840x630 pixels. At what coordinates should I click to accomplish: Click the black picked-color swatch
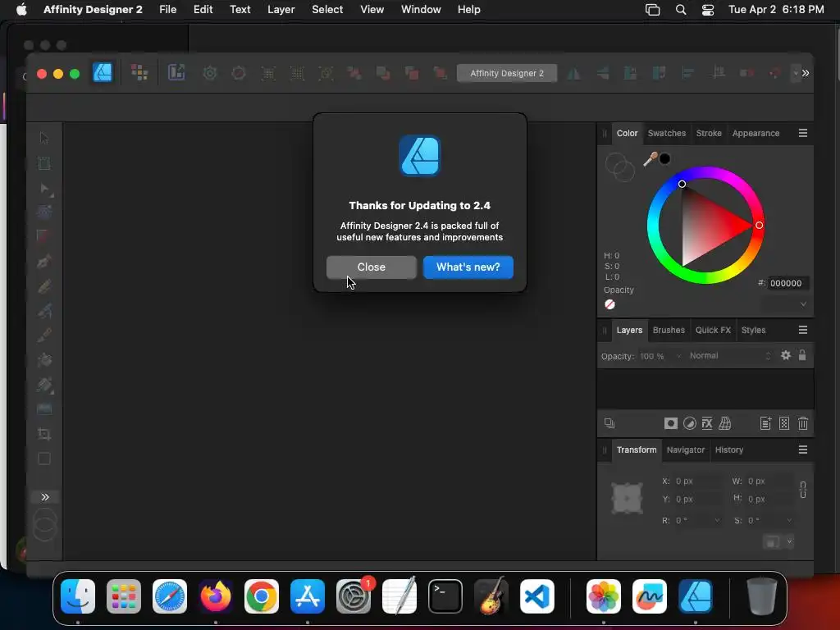[x=664, y=158]
